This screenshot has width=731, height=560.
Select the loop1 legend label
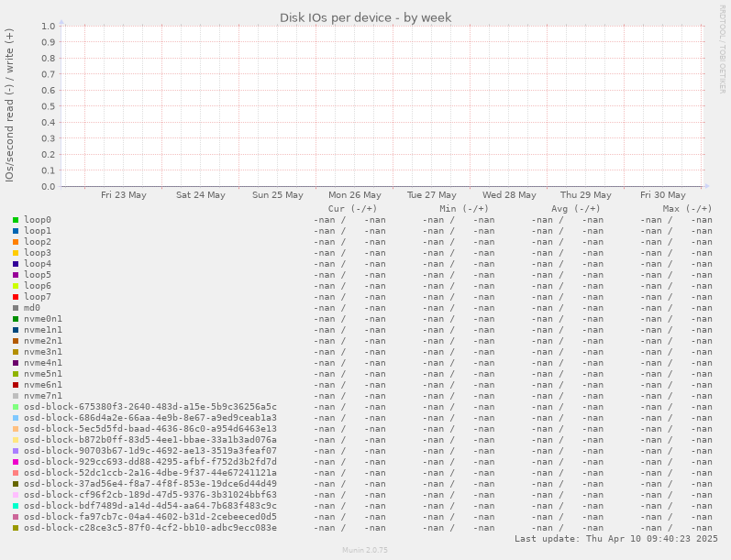coord(38,231)
